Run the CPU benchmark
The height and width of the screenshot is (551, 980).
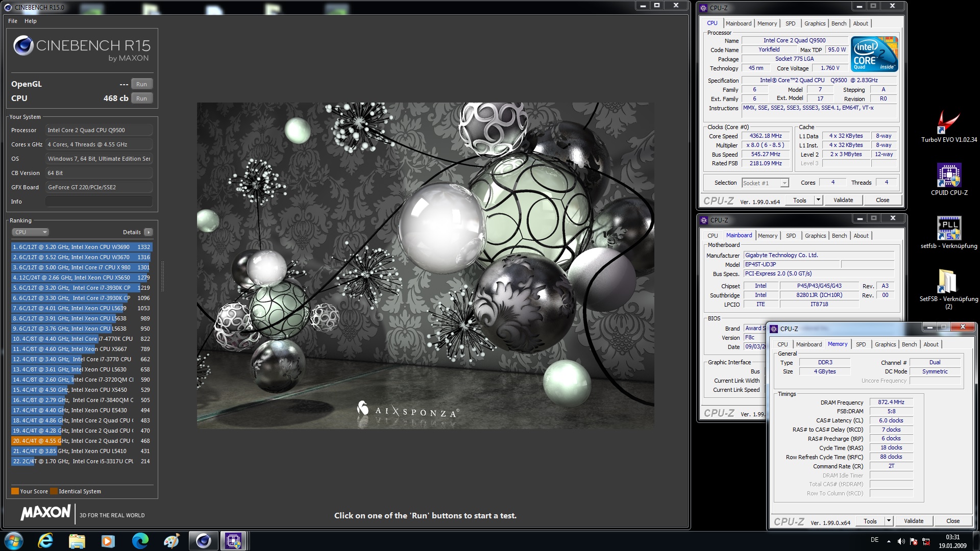coord(141,98)
